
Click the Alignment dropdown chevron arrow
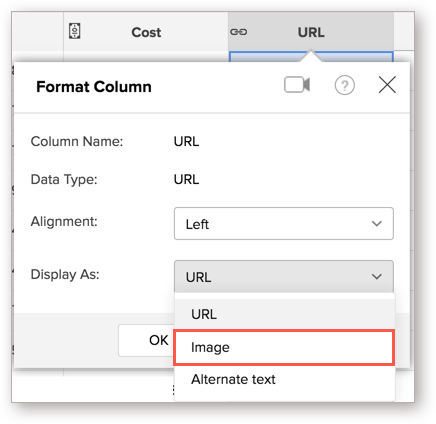click(x=377, y=224)
